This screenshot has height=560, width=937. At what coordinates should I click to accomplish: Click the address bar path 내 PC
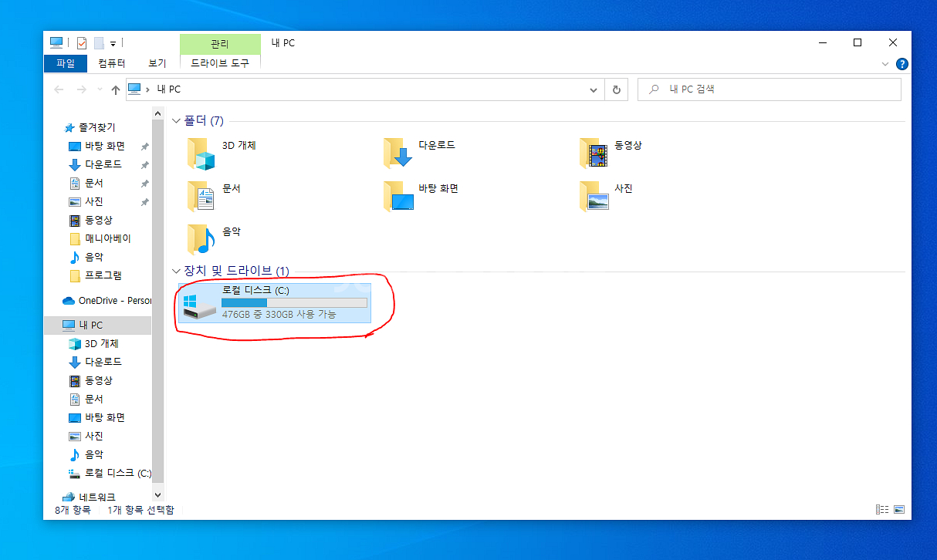[168, 89]
